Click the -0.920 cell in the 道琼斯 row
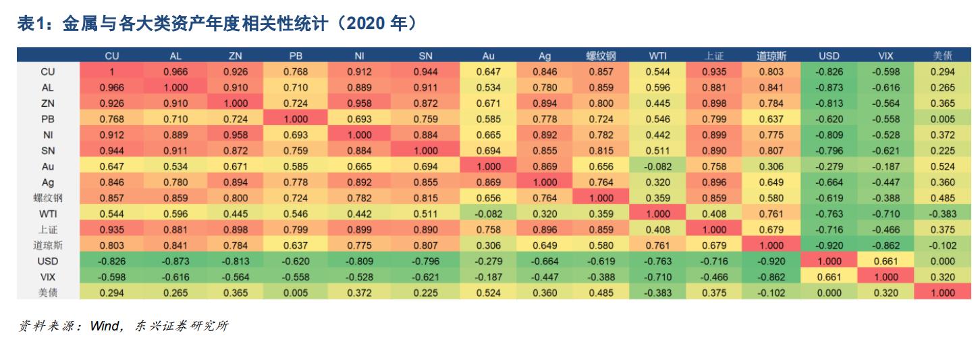The width and height of the screenshot is (980, 346). (x=829, y=245)
